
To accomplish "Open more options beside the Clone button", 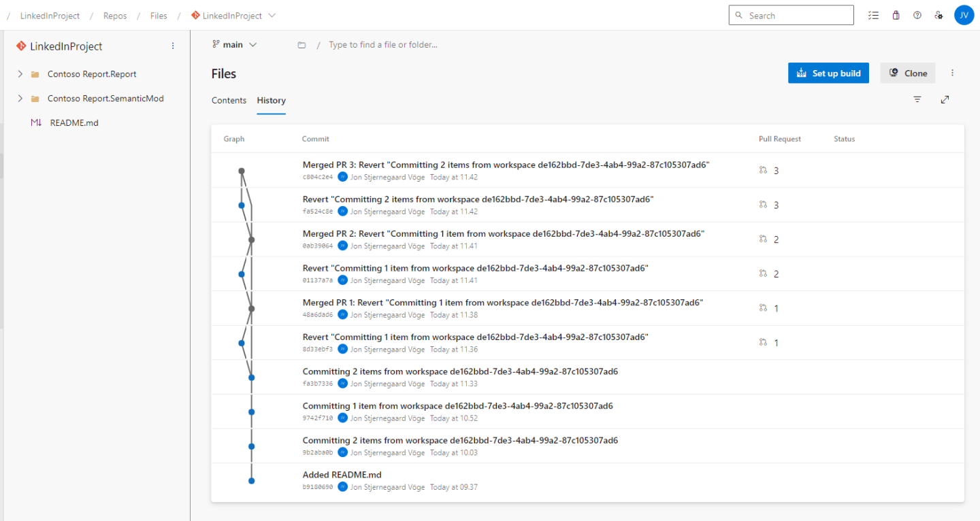I will pyautogui.click(x=952, y=73).
